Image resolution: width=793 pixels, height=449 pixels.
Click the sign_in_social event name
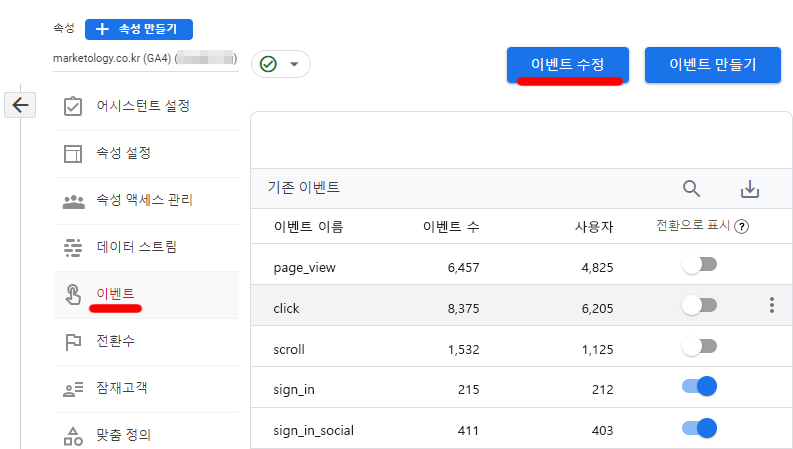click(314, 431)
